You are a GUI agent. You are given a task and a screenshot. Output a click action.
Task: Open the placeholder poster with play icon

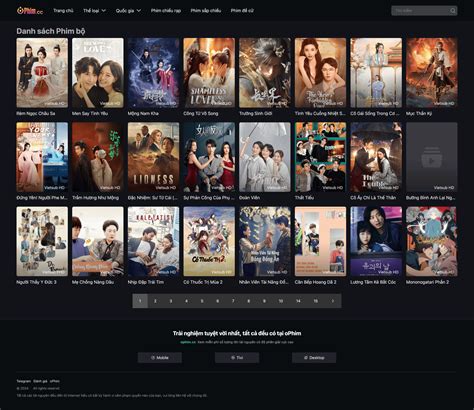(x=432, y=157)
